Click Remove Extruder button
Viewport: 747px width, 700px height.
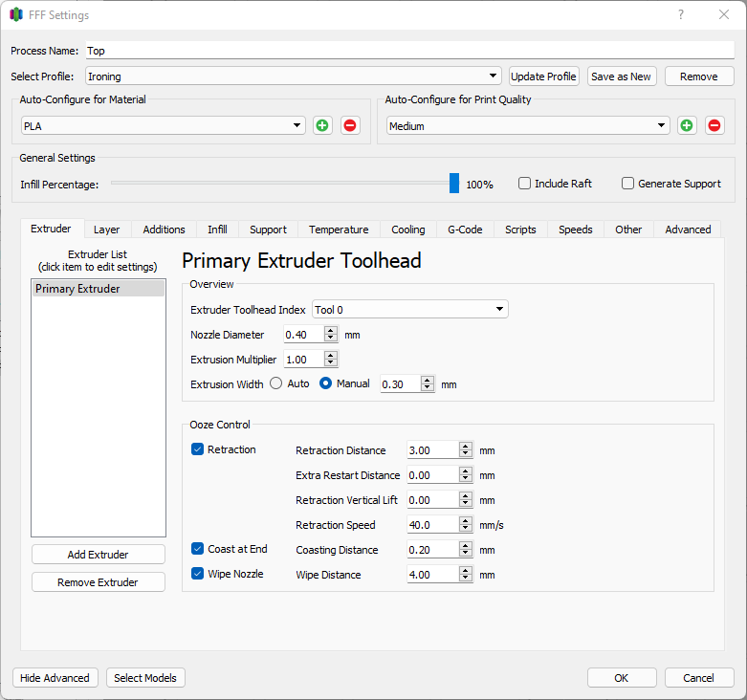pyautogui.click(x=99, y=582)
